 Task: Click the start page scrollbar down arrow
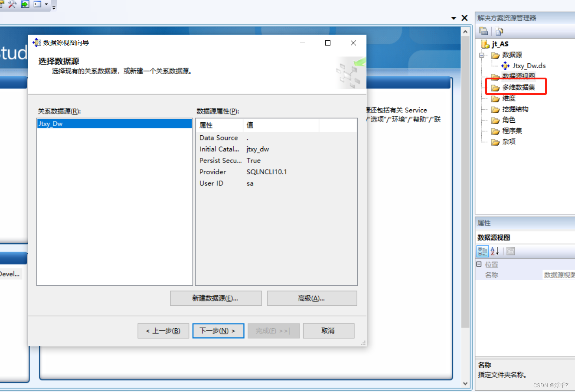[465, 384]
